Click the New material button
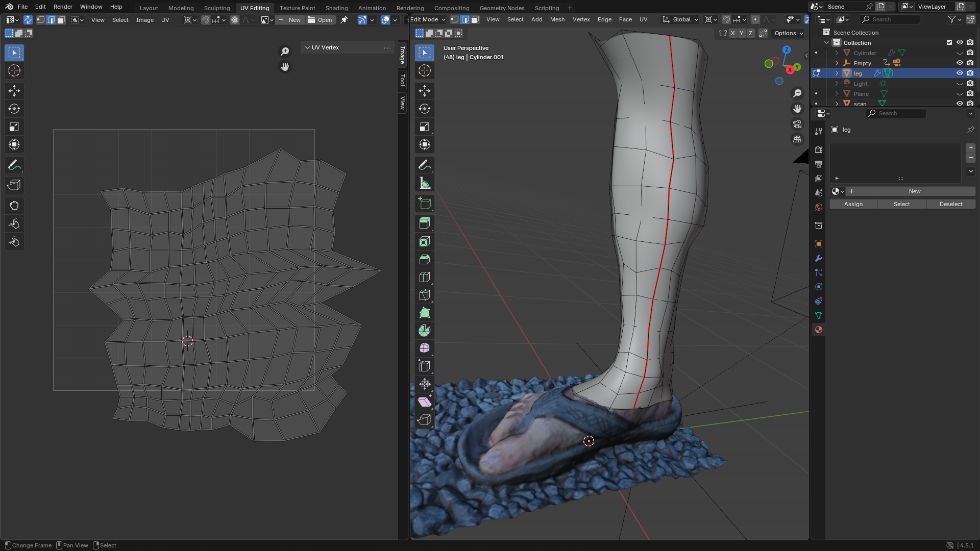 pyautogui.click(x=914, y=191)
